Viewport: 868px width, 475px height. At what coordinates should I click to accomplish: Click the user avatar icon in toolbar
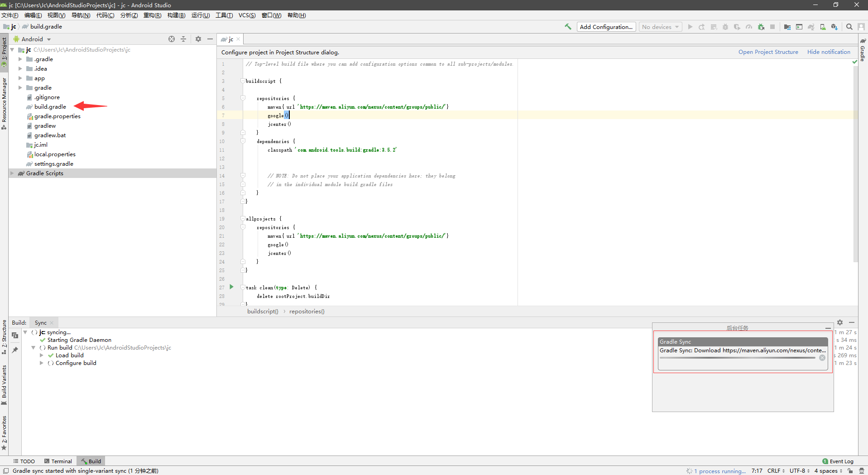tap(861, 27)
